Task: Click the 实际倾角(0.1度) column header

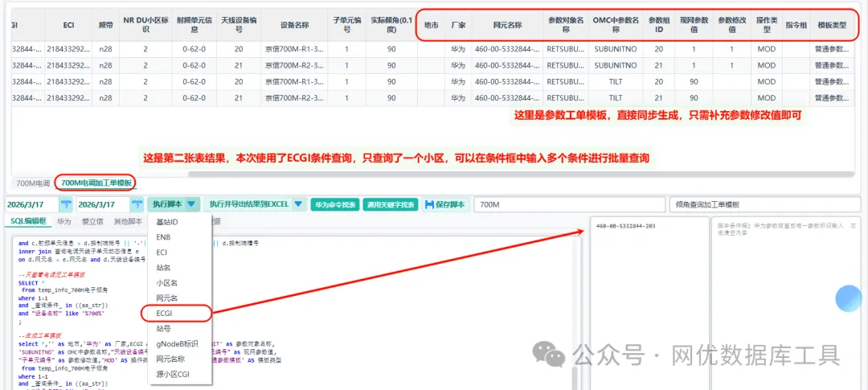Action: (391, 25)
